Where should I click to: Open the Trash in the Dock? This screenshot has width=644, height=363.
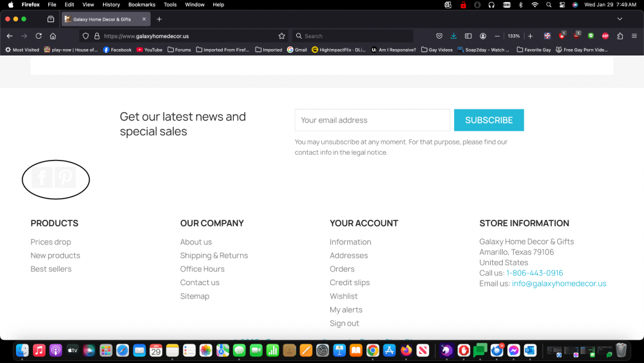(x=621, y=350)
